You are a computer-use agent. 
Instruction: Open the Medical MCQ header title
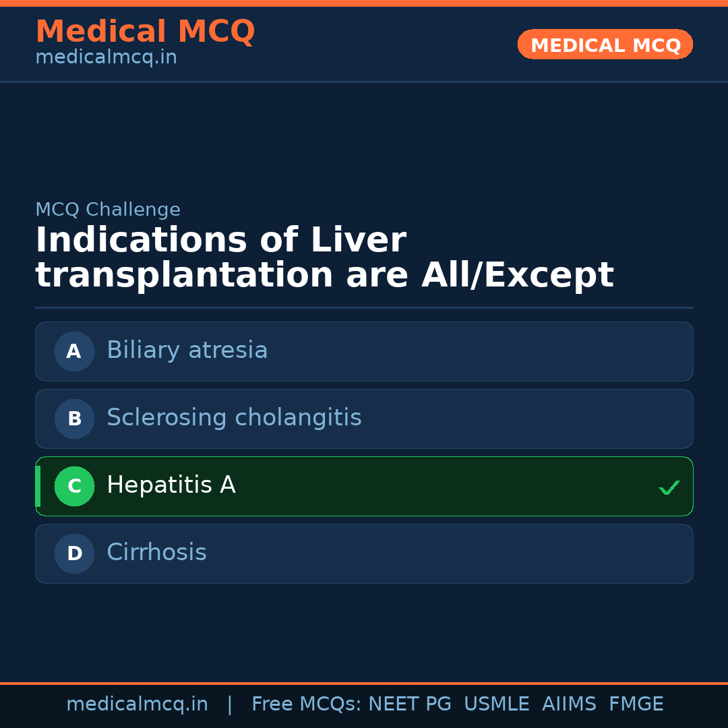(x=145, y=32)
